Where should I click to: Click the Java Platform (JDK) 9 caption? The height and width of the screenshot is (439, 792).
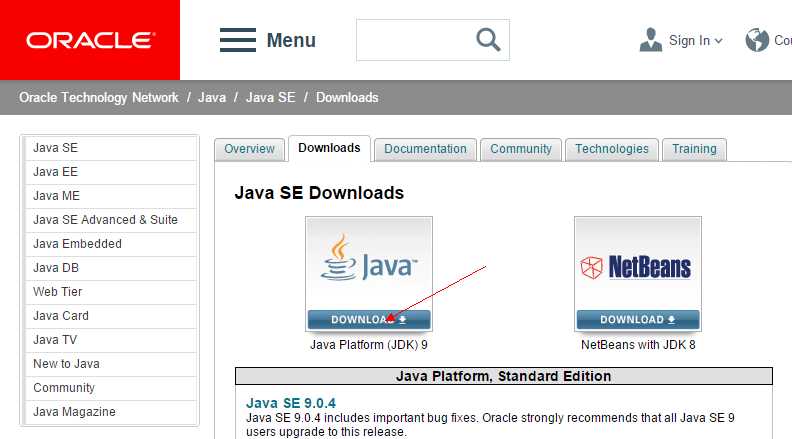[x=369, y=345]
